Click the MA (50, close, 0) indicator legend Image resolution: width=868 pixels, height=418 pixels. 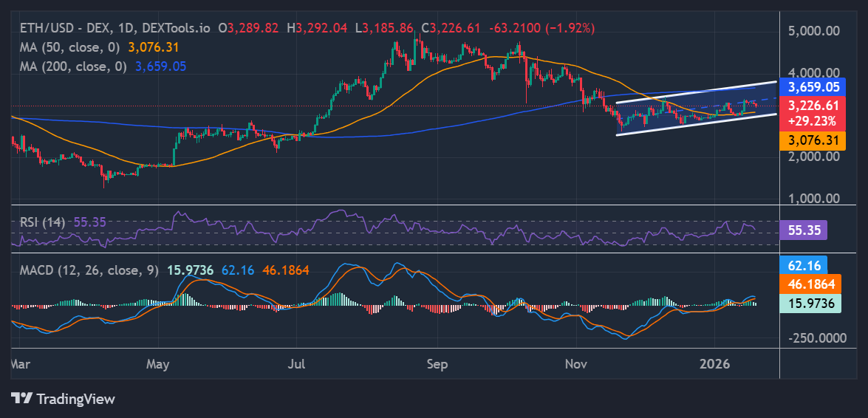point(71,47)
